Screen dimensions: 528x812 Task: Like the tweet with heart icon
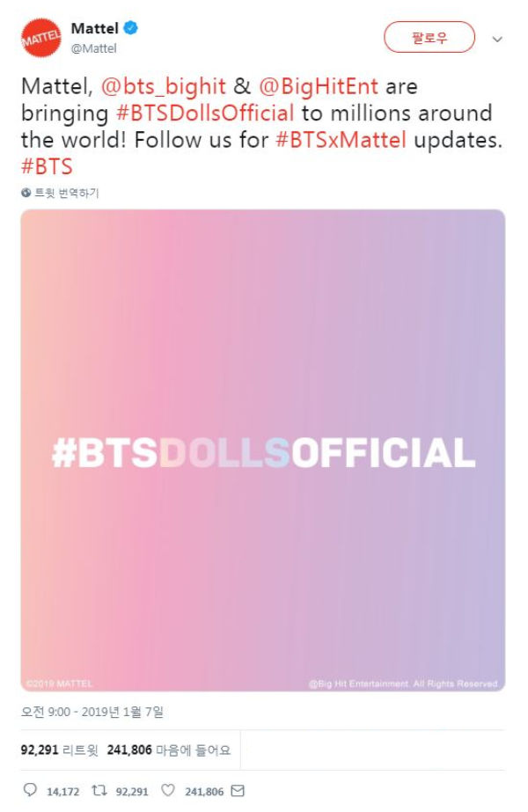pos(168,790)
